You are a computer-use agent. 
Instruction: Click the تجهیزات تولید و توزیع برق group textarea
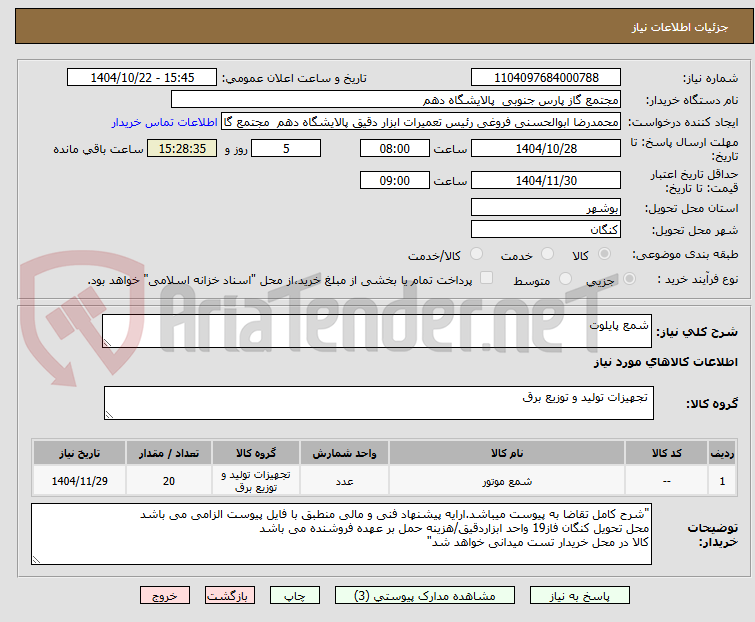378,403
